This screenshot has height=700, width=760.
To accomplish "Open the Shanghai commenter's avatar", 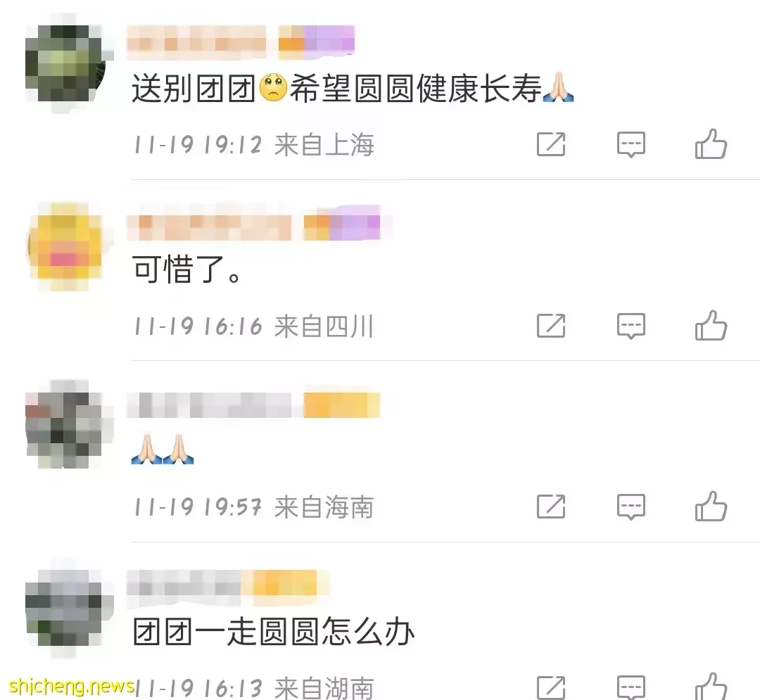I will [x=65, y=63].
